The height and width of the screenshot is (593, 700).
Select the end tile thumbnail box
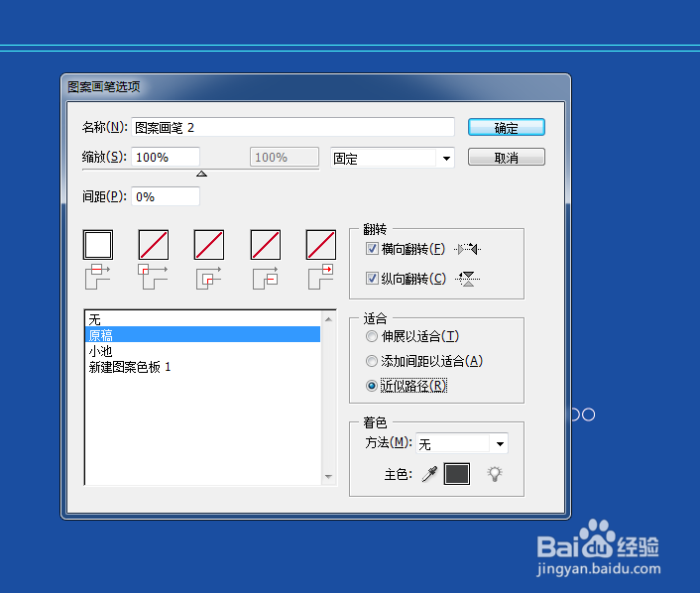tap(321, 245)
